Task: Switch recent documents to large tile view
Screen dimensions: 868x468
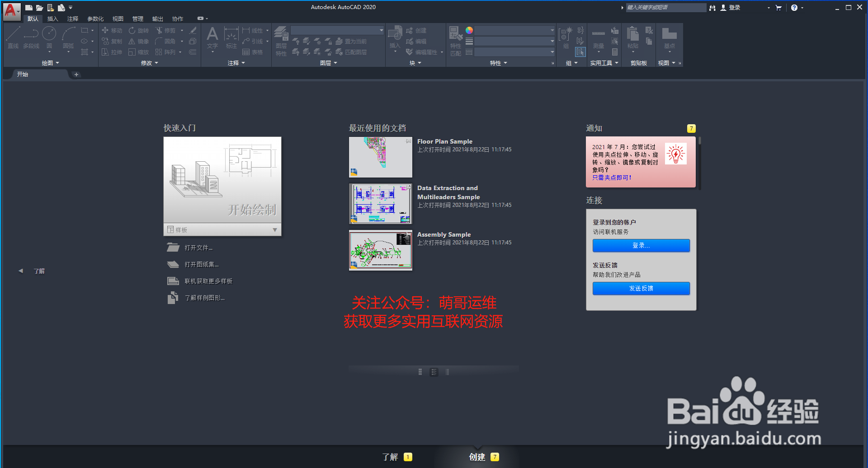Action: coord(420,372)
